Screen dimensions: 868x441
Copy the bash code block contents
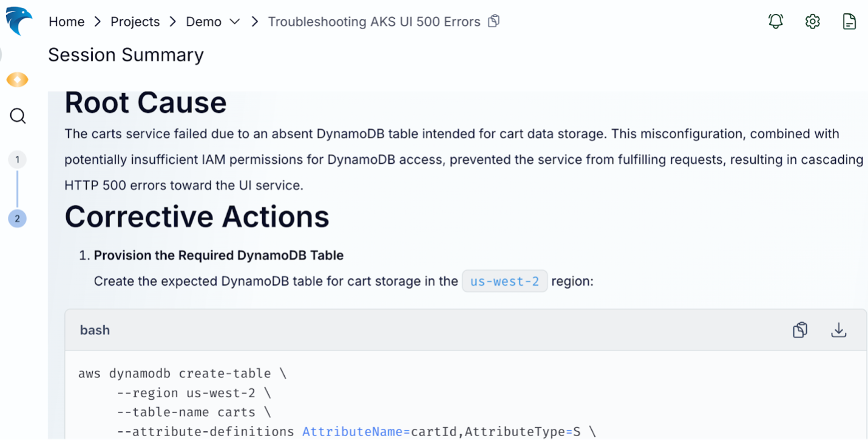point(800,330)
